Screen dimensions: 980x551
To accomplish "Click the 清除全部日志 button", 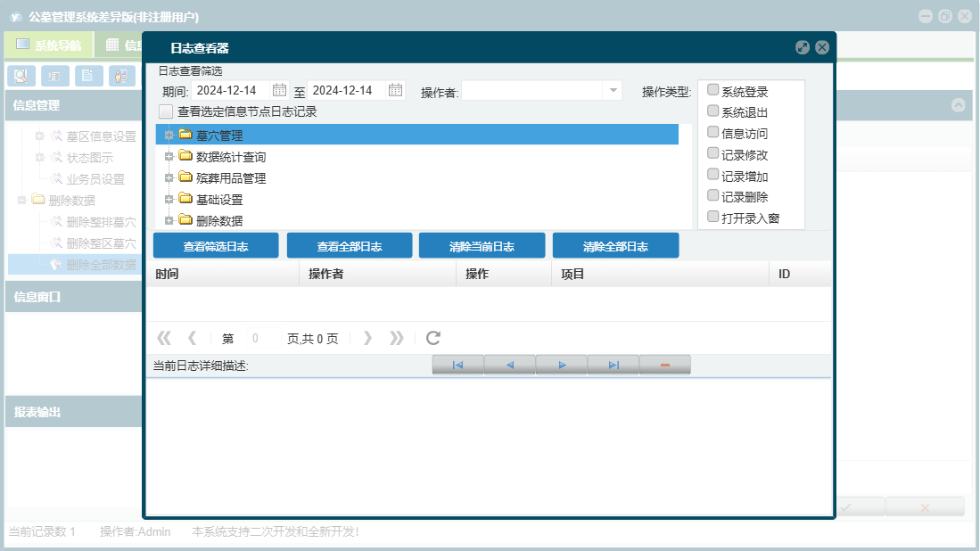I will (x=615, y=245).
